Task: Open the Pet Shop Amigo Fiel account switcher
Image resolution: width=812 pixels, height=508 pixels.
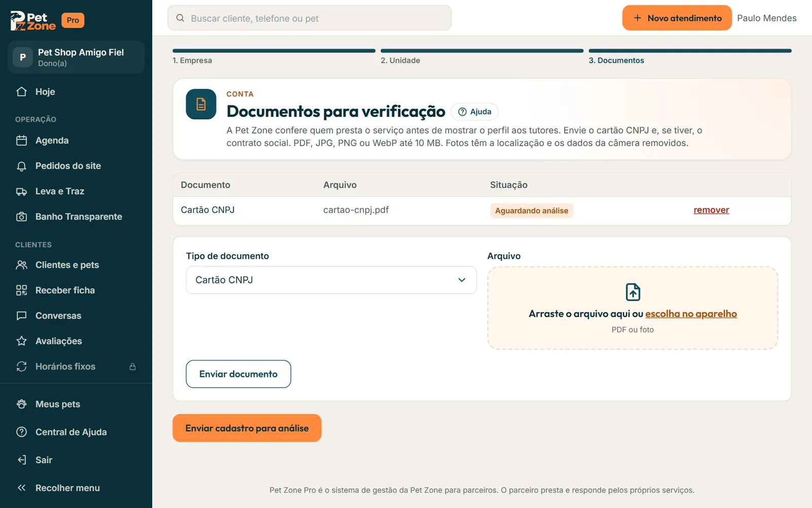Action: click(x=76, y=57)
